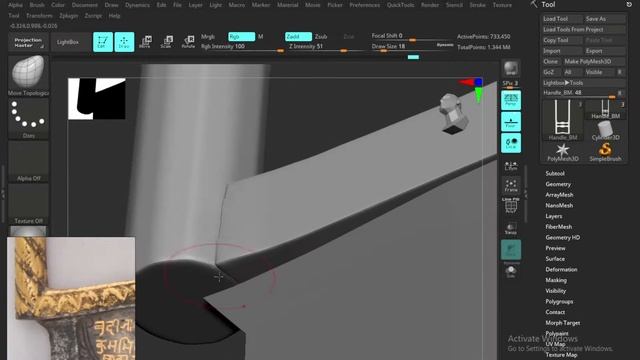The width and height of the screenshot is (640, 360).
Task: Toggle the Floor grid button
Action: pos(511,122)
